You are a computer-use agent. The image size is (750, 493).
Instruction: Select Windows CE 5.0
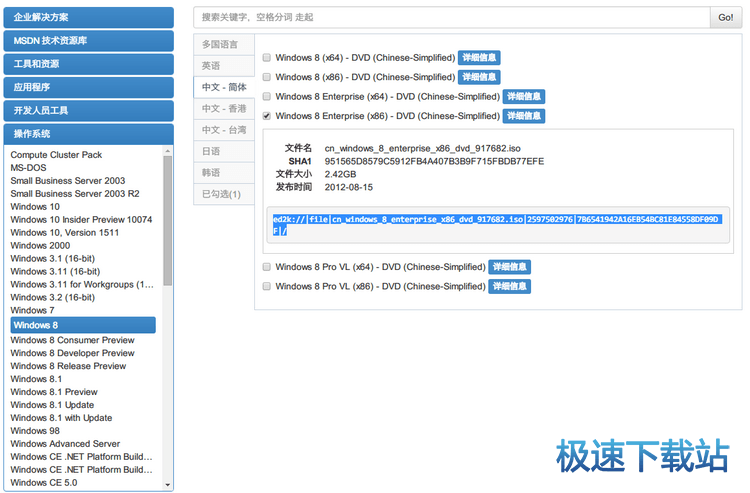(44, 482)
